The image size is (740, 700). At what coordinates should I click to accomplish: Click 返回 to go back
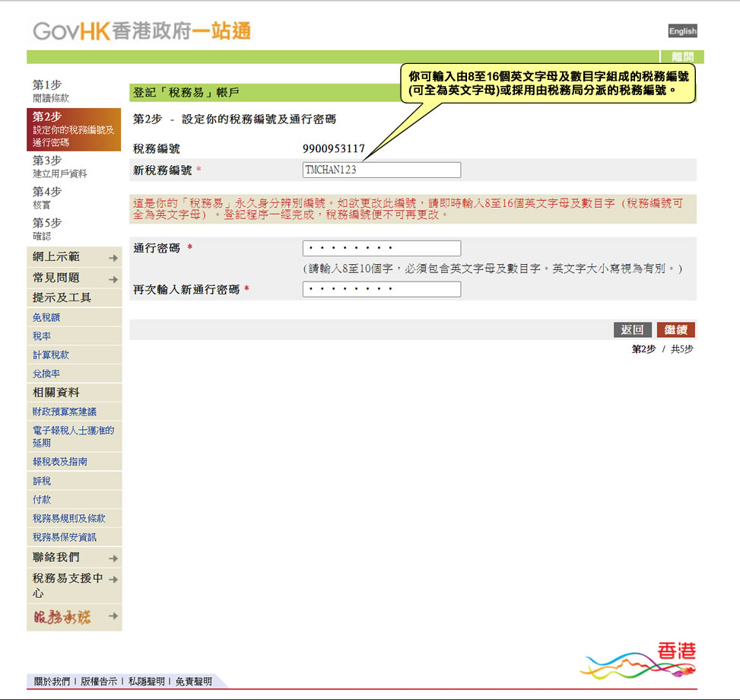(x=632, y=329)
